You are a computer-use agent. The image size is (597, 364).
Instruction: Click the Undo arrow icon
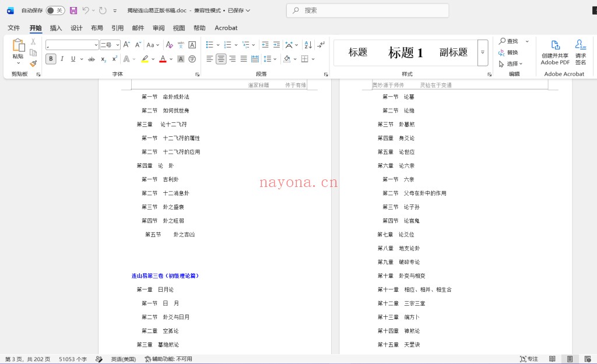click(x=86, y=10)
